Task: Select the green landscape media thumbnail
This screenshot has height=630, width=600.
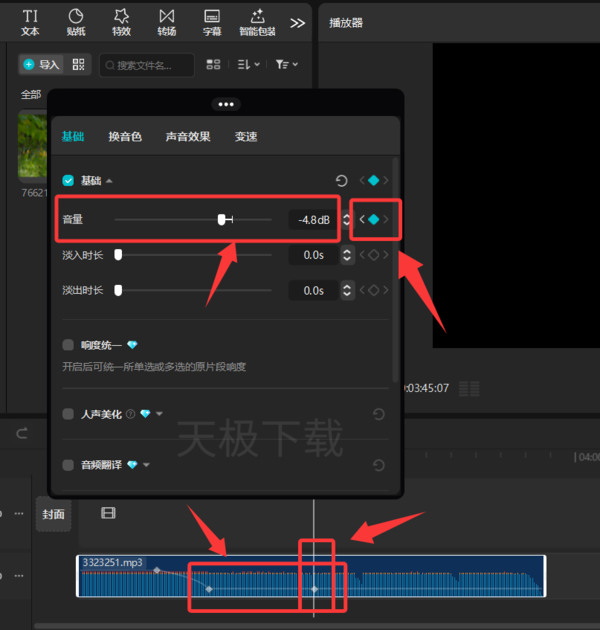Action: coord(33,145)
